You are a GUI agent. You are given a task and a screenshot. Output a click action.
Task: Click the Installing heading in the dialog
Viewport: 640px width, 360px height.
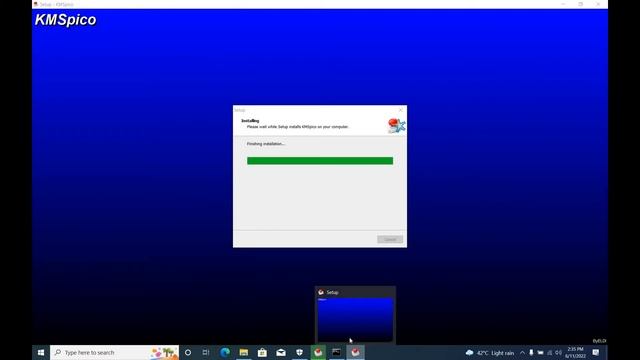[250, 121]
